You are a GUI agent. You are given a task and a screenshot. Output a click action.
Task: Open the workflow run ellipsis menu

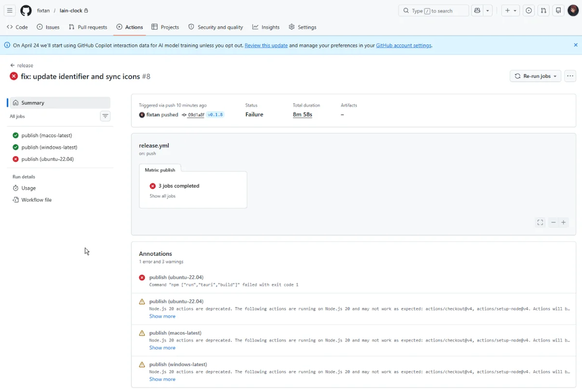[x=570, y=76]
